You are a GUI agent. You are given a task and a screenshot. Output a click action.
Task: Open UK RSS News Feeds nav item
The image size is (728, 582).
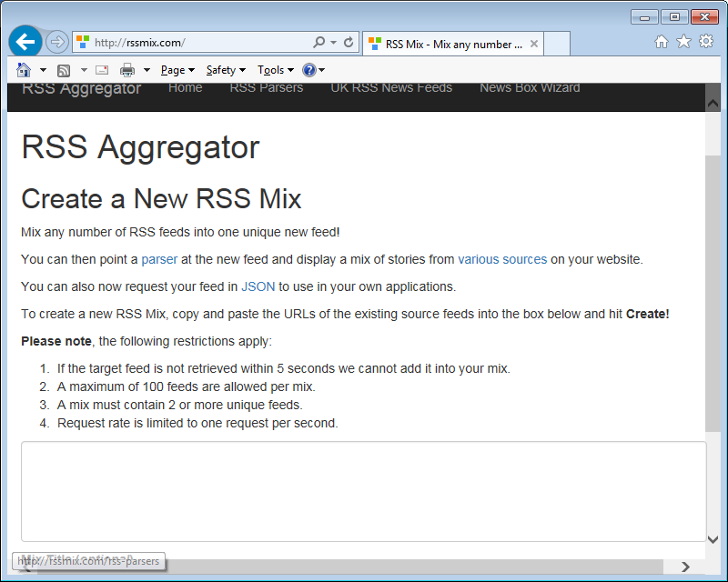click(x=391, y=88)
